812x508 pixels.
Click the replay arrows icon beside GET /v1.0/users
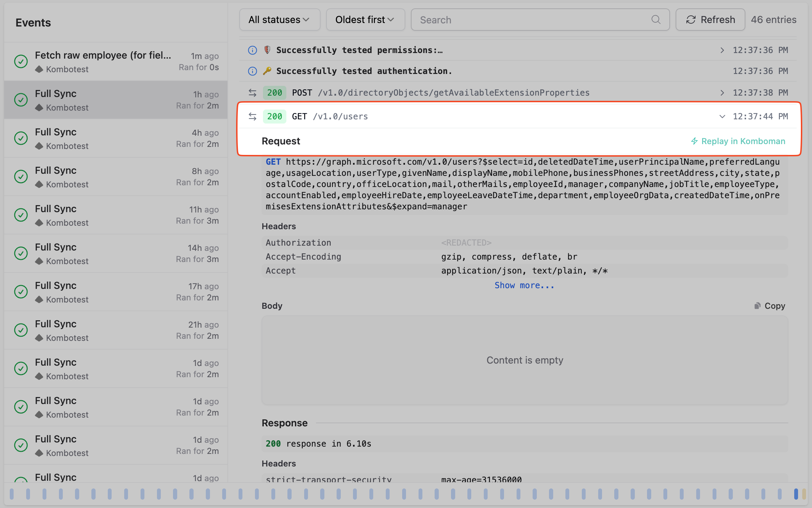pos(252,116)
